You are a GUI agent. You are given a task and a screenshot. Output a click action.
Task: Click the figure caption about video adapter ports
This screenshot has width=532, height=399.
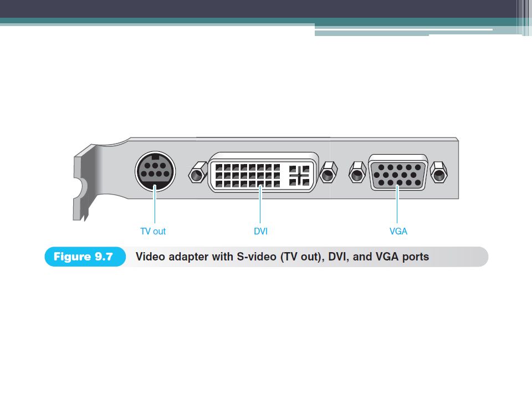tap(282, 257)
